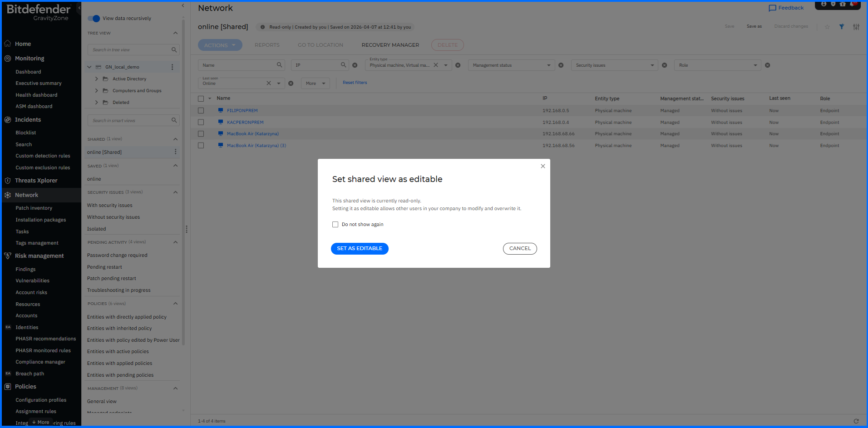Remove the Security issues filter
868x428 pixels.
point(664,65)
